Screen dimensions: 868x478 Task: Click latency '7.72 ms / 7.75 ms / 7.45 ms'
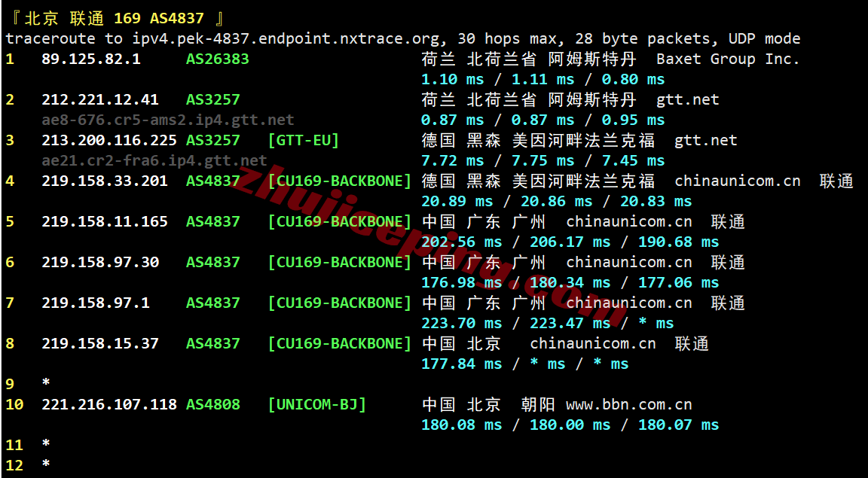pos(543,160)
